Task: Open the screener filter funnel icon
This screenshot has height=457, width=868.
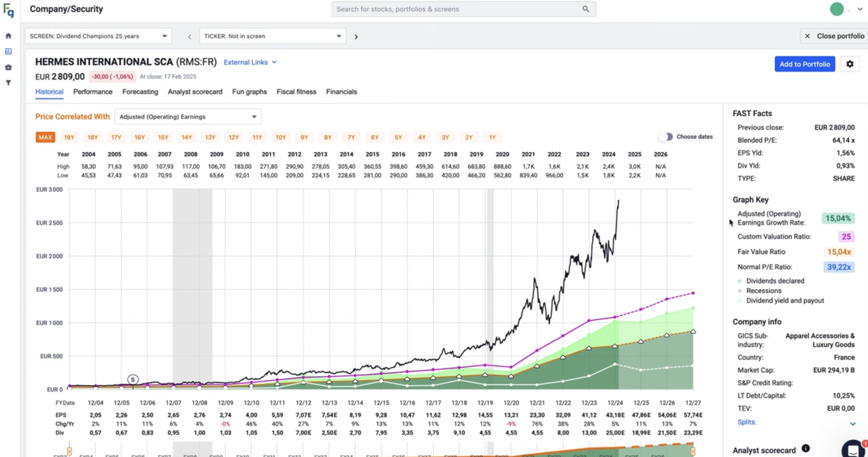Action: [x=9, y=83]
